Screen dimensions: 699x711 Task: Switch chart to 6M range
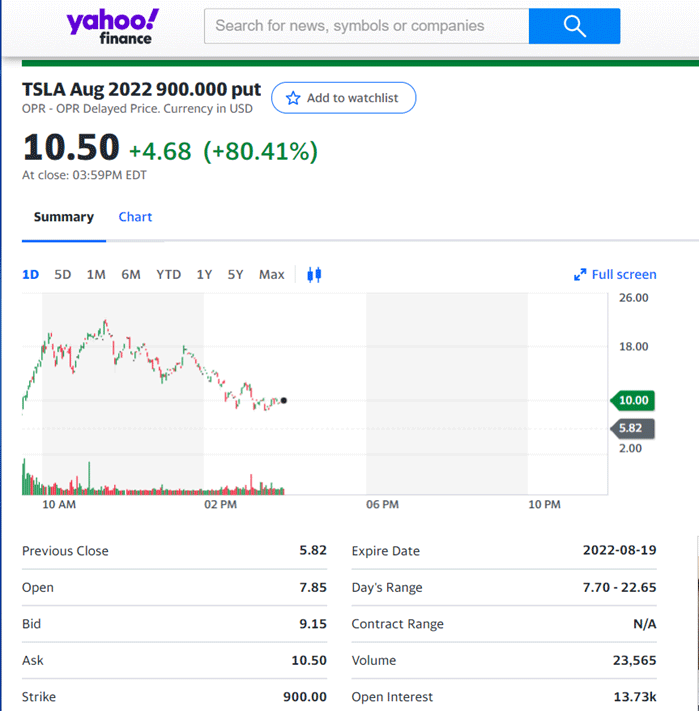tap(131, 274)
